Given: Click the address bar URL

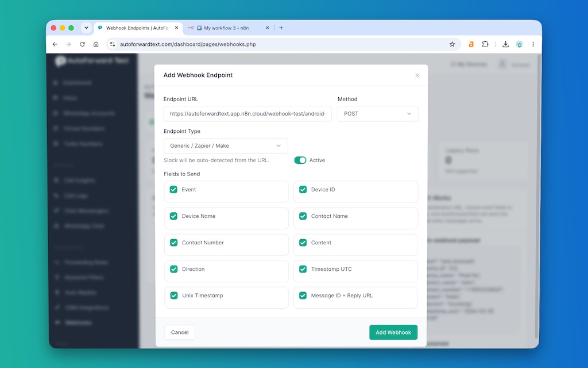Looking at the screenshot, I should 188,44.
